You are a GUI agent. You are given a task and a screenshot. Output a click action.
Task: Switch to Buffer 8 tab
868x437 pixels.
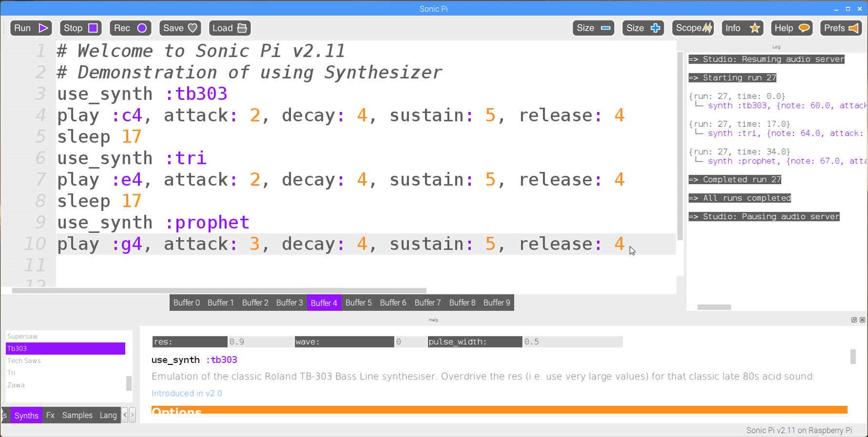point(462,303)
